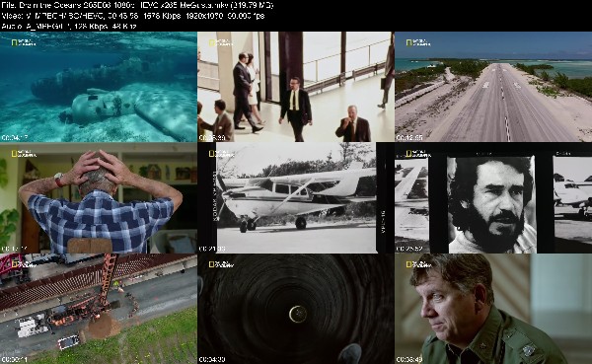Open the aerial island runway thumbnail

coord(493,87)
